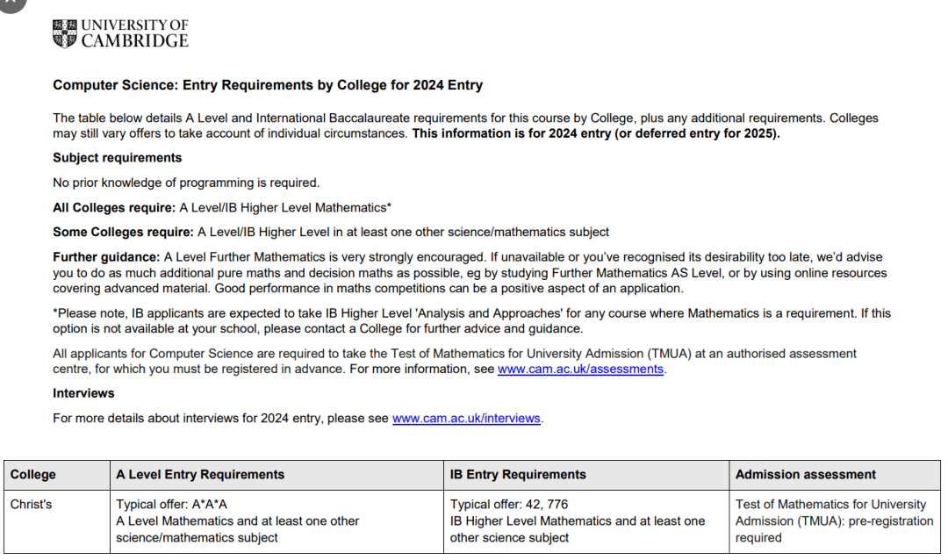Click the Interviews section heading
The width and height of the screenshot is (948, 560).
point(83,394)
